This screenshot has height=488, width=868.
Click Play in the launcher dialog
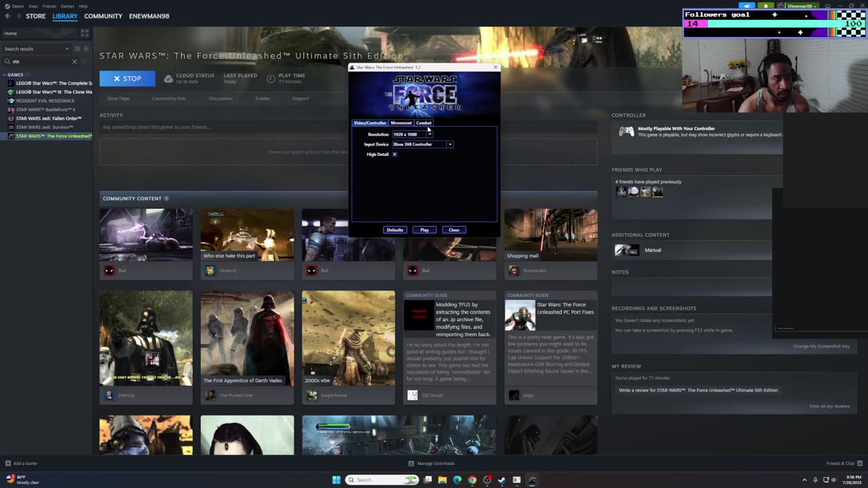(x=425, y=230)
